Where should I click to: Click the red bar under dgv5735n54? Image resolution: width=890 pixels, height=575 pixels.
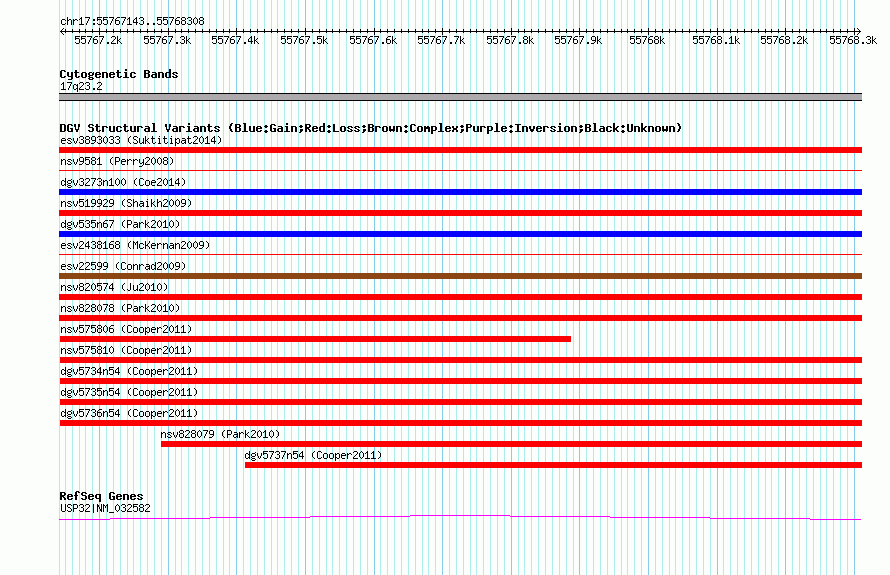coord(460,402)
